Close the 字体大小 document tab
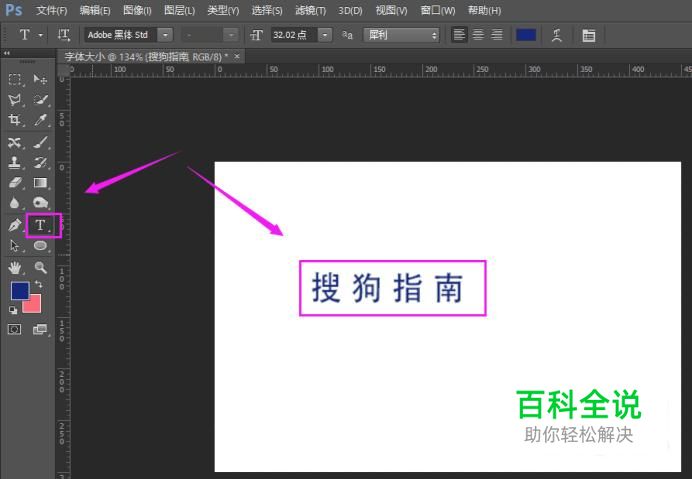Viewport: 692px width, 479px height. [x=237, y=56]
